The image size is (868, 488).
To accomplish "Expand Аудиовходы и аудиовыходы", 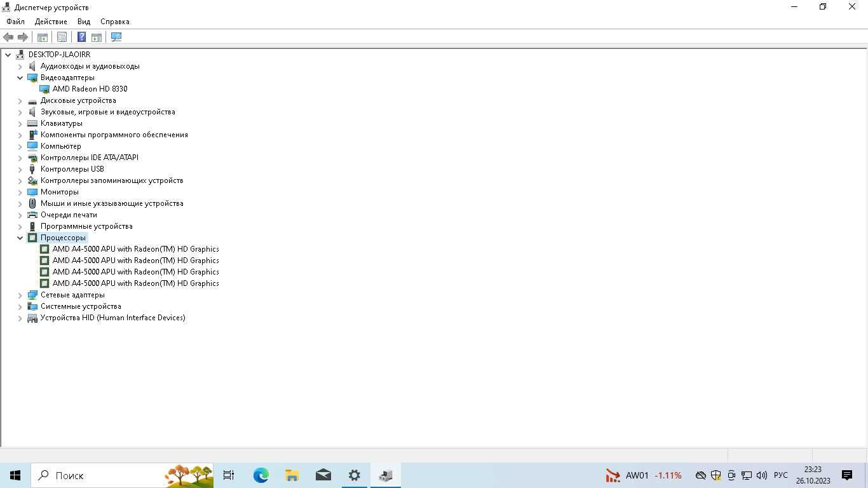I will 20,66.
